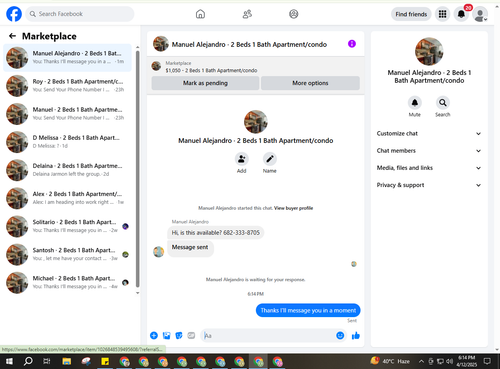This screenshot has width=500, height=369.
Task: Open Windows Start menu
Action: click(x=9, y=361)
